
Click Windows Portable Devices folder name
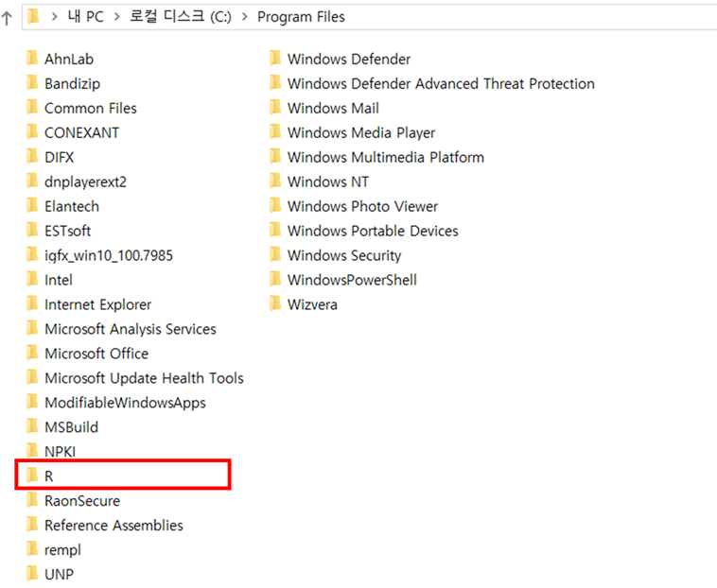coord(373,231)
